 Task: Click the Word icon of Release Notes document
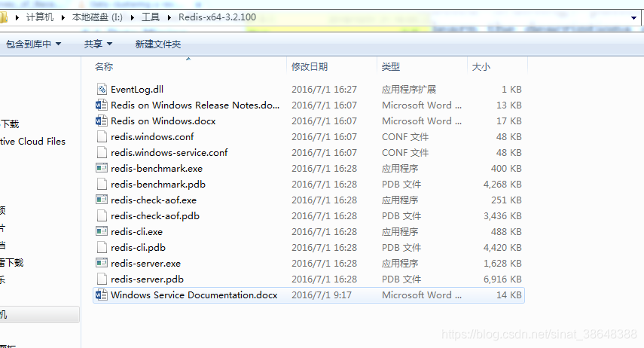click(102, 105)
